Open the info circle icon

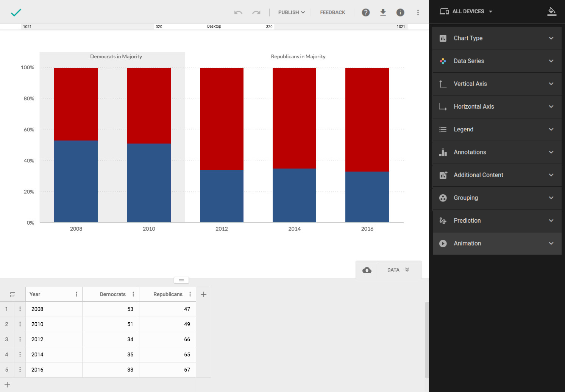[x=400, y=12]
